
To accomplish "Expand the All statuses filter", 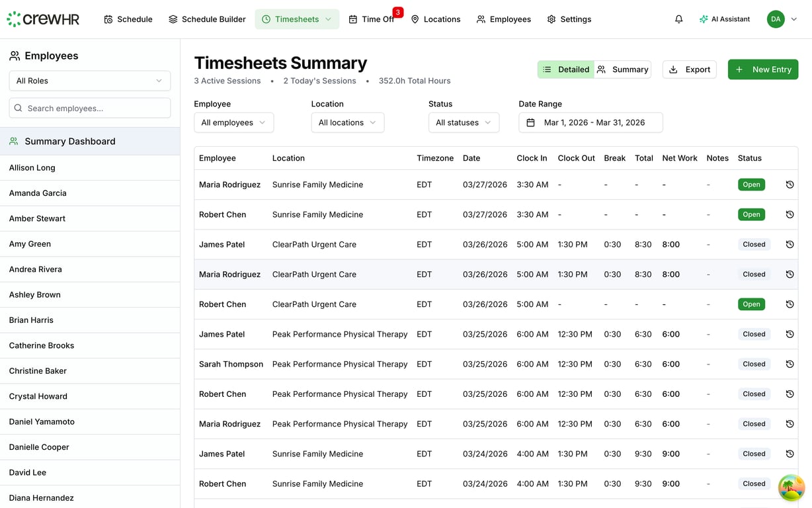I will [464, 122].
